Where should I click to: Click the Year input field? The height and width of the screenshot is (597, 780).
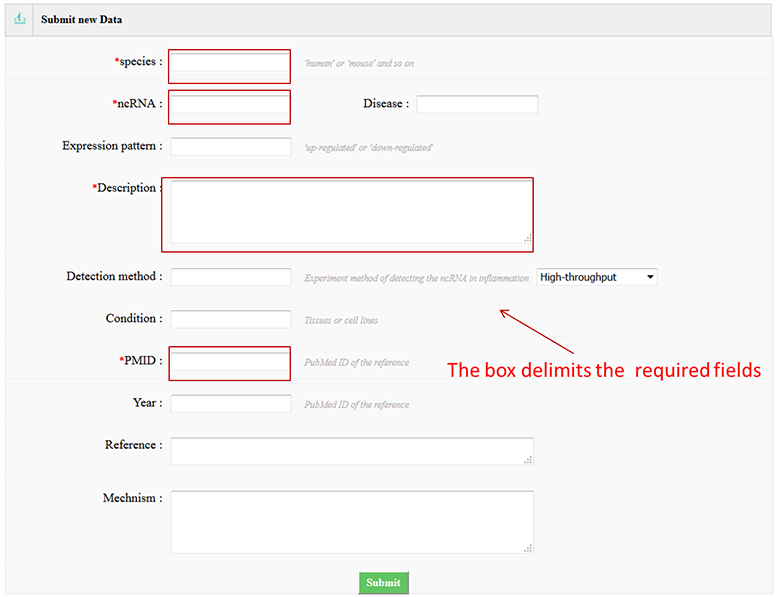coord(230,403)
